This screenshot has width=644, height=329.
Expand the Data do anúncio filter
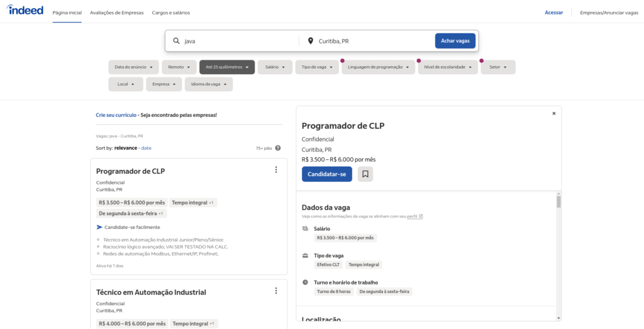click(133, 67)
